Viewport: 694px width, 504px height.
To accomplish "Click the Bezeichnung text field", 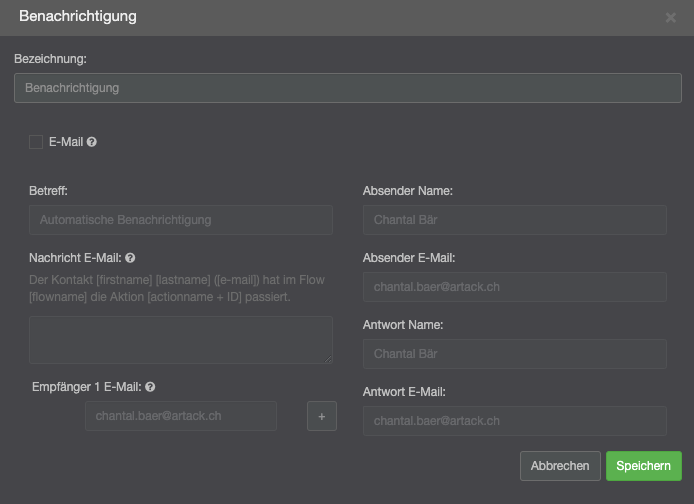I will click(347, 88).
